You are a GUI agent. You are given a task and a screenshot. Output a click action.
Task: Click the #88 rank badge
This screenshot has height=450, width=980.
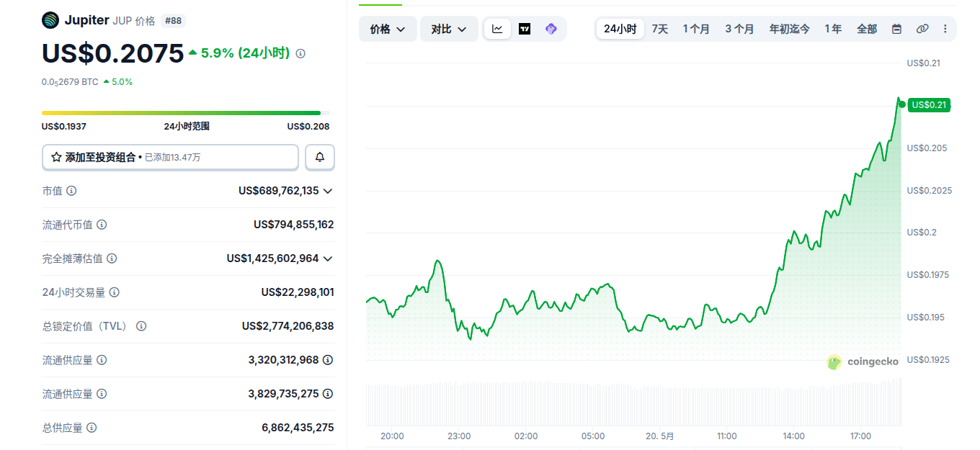[x=171, y=21]
